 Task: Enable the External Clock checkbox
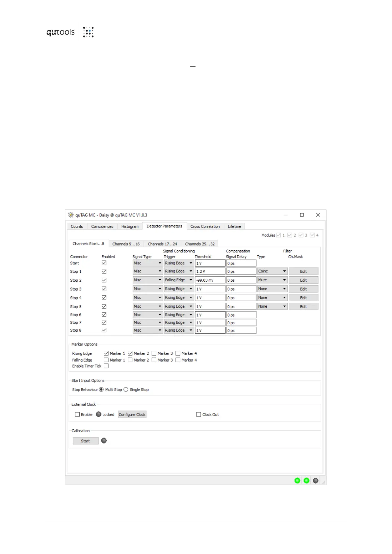[77, 415]
